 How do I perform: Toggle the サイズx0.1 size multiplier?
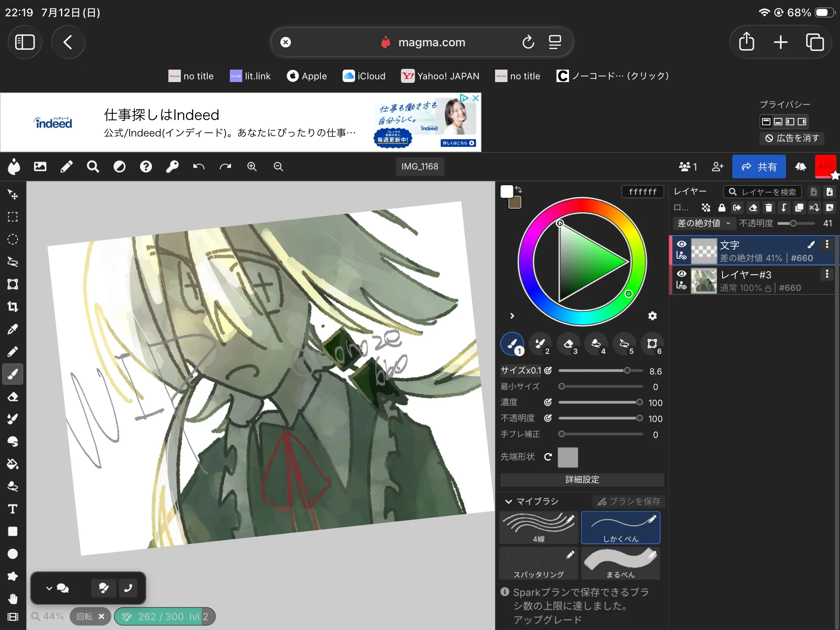pyautogui.click(x=521, y=370)
